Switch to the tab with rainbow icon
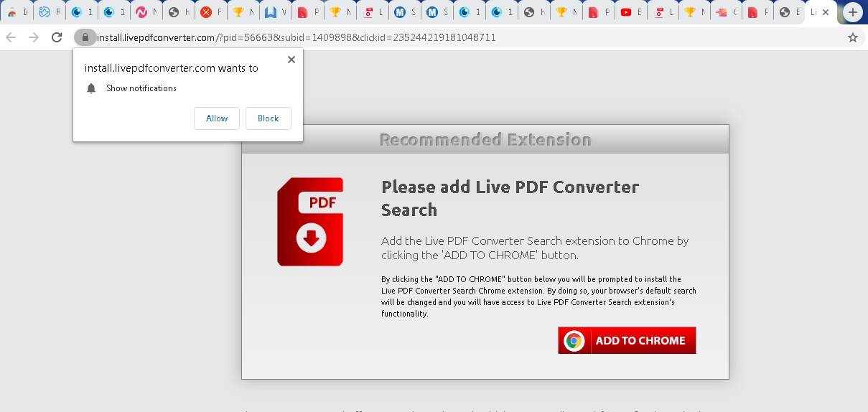Screen dimensions: 868x412 [x=11, y=12]
